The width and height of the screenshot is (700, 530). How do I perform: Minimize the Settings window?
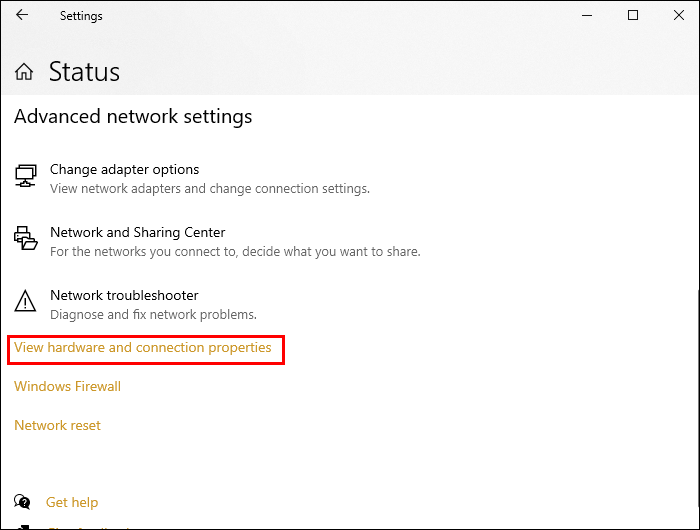pos(587,16)
